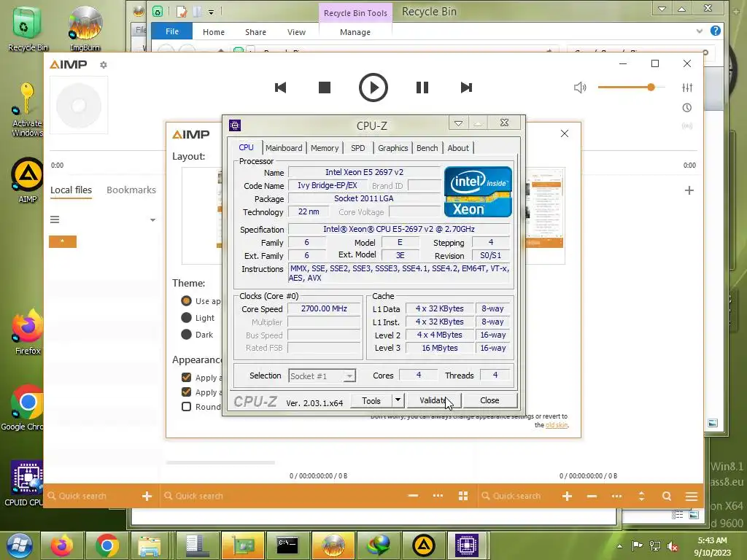Open the Bench tab in CPU-Z

427,148
